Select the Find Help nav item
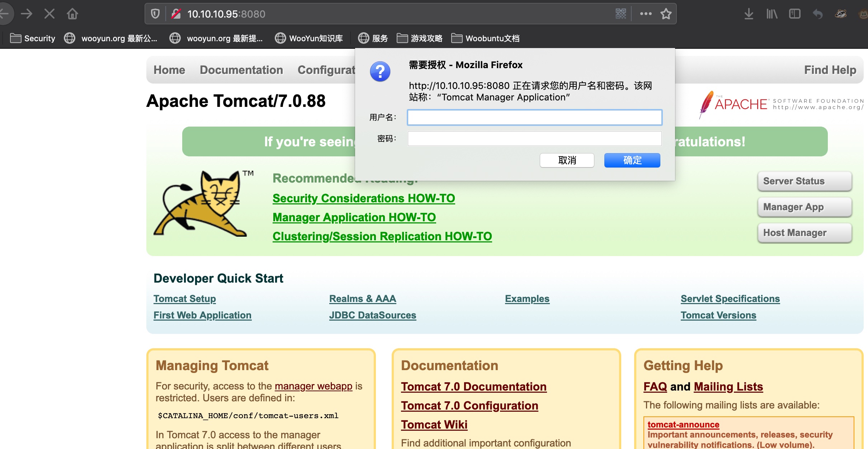 (830, 70)
